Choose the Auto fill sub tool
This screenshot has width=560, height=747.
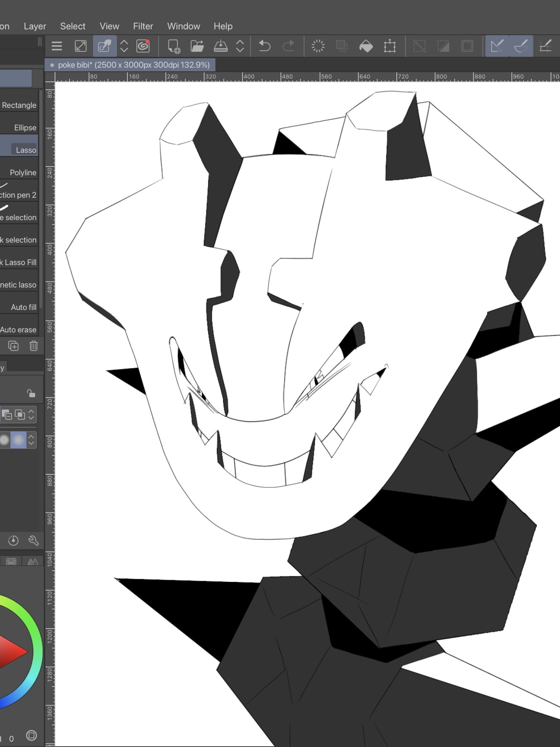(23, 307)
